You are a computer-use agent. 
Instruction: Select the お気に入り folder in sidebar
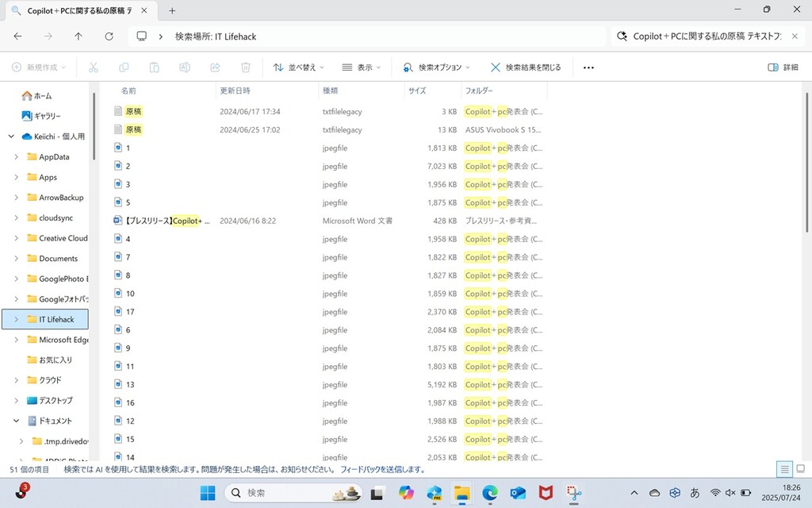coord(50,360)
